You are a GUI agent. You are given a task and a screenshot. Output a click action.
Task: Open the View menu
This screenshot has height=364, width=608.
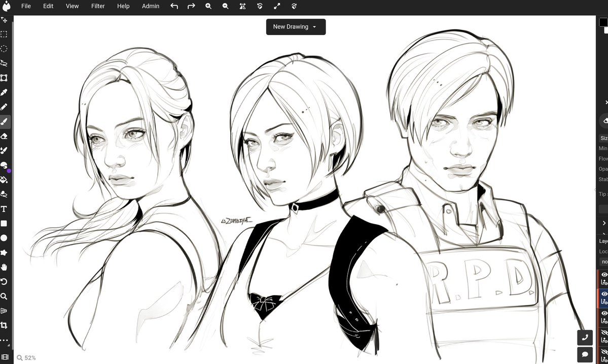[72, 6]
